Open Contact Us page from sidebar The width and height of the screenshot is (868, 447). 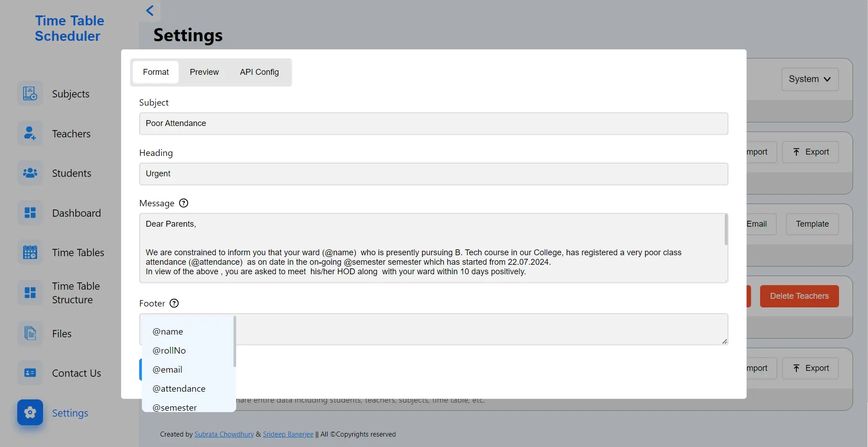(x=77, y=373)
